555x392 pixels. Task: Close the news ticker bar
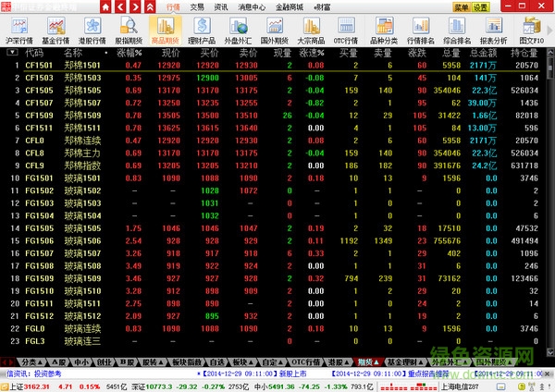coord(548,374)
